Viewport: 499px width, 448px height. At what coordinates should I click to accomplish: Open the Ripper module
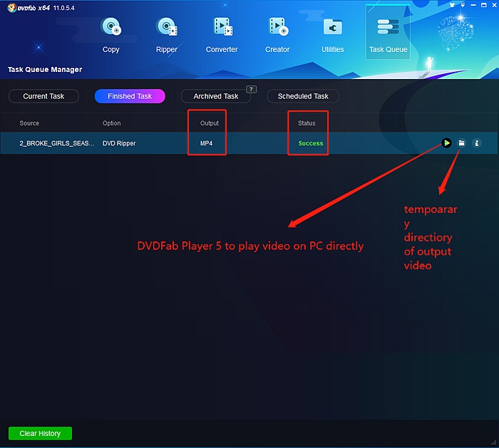point(166,35)
